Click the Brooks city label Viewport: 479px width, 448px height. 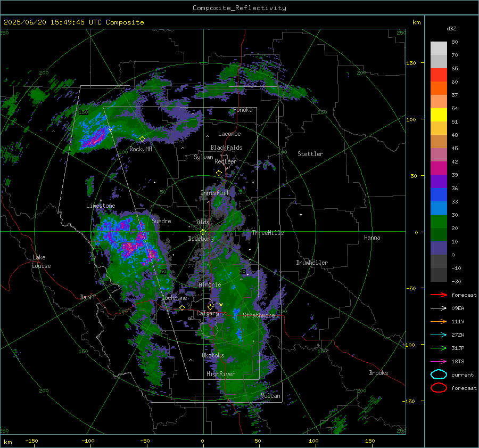tap(378, 373)
